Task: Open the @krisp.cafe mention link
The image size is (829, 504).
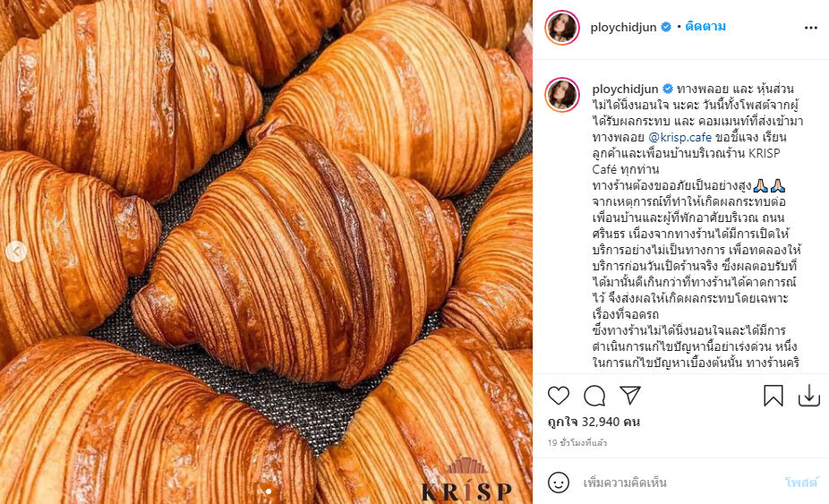Action: [x=679, y=138]
